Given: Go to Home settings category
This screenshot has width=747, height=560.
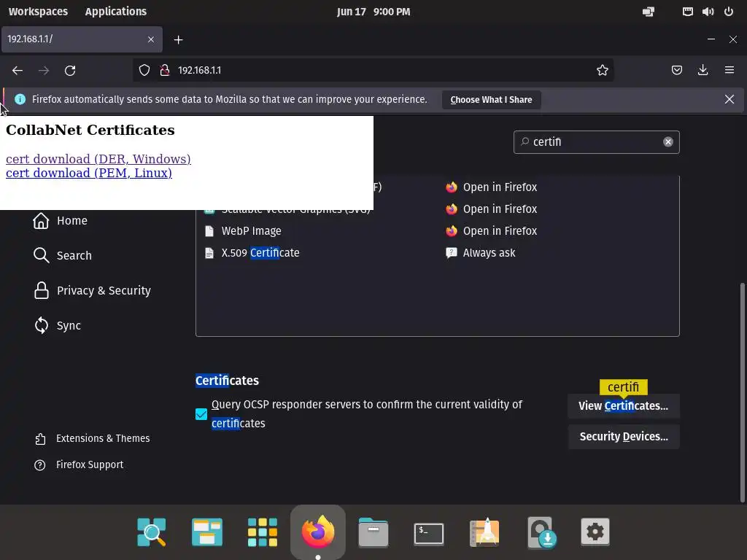Looking at the screenshot, I should pyautogui.click(x=60, y=220).
